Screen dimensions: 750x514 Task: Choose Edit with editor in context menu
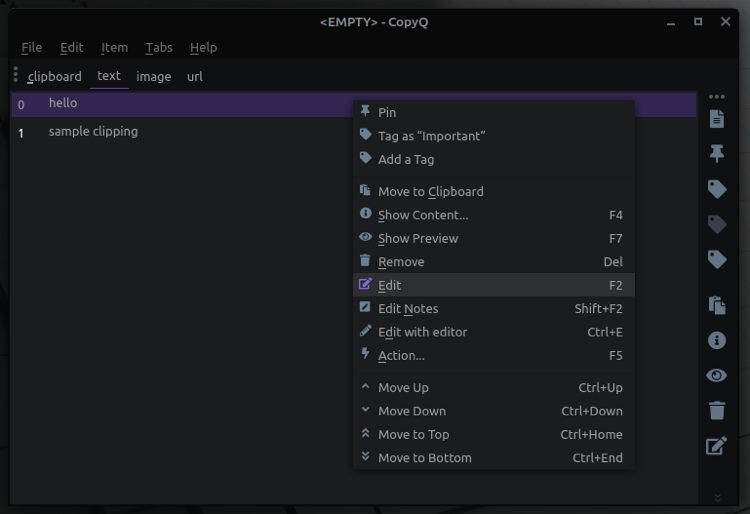point(494,332)
